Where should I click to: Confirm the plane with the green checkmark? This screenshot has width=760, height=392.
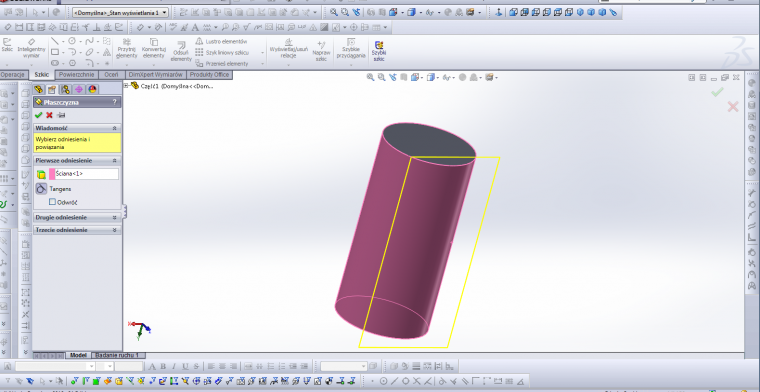click(x=39, y=115)
